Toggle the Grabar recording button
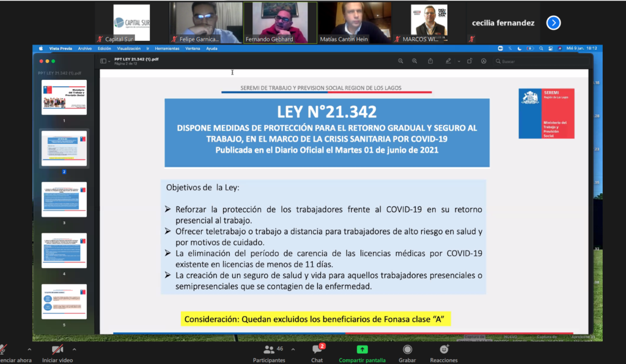The height and width of the screenshot is (364, 626). (408, 350)
